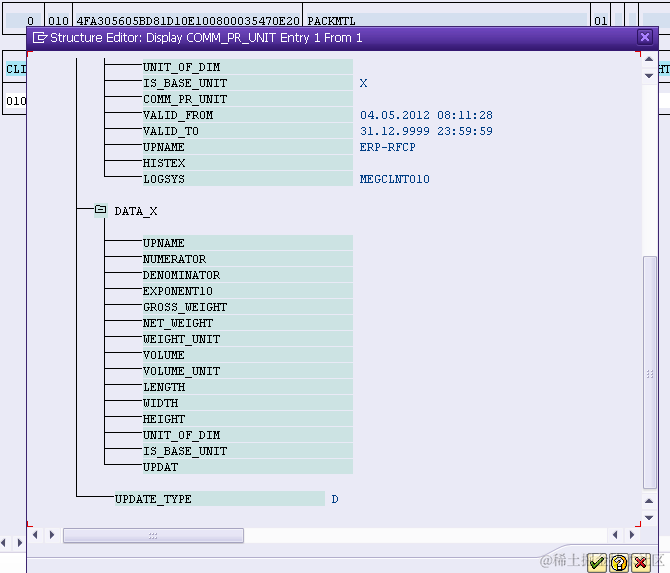The width and height of the screenshot is (670, 573).
Task: Select the WIDTH field
Action: 248,403
